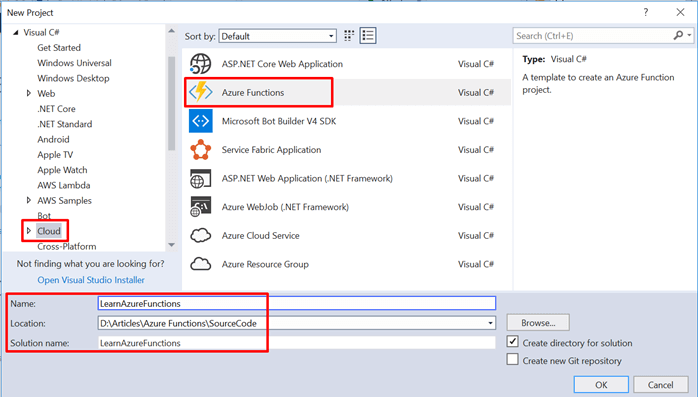
Task: Open the search options dropdown arrow
Action: [x=689, y=35]
